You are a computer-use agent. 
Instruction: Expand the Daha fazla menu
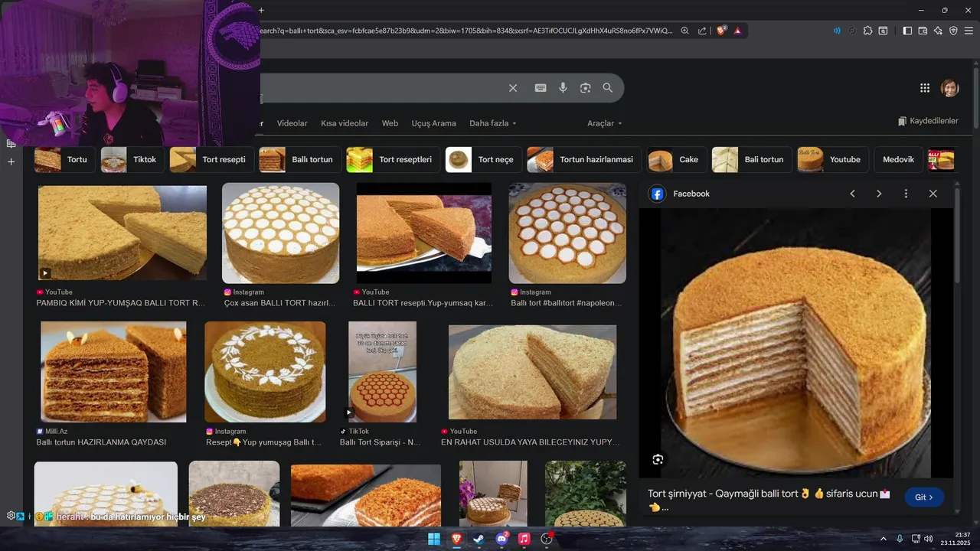pyautogui.click(x=492, y=123)
